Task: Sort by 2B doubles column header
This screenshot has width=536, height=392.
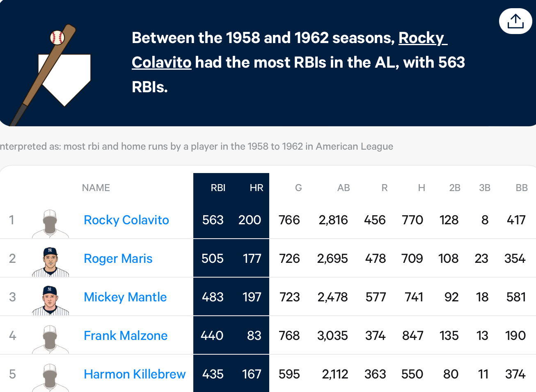Action: 455,188
